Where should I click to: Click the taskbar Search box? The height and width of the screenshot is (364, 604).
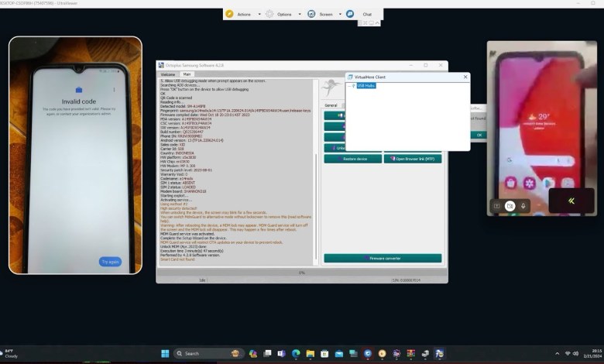click(208, 353)
